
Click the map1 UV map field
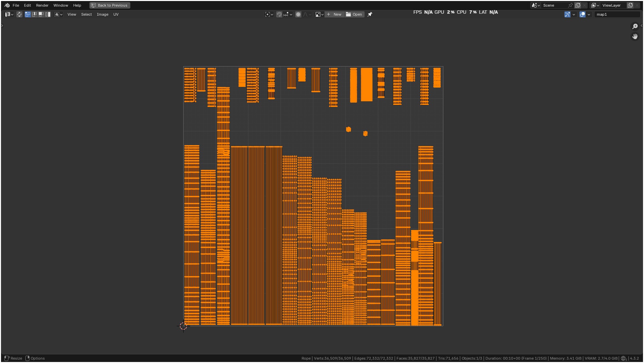(616, 14)
